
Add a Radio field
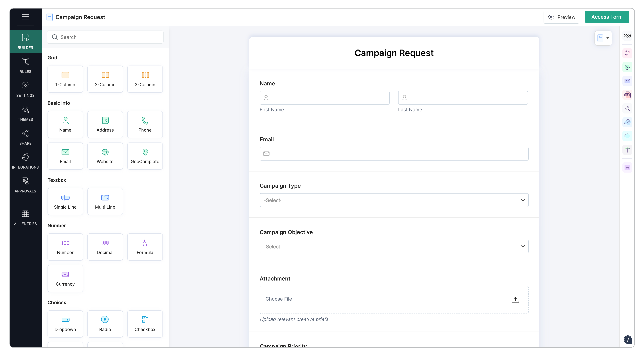click(x=105, y=324)
